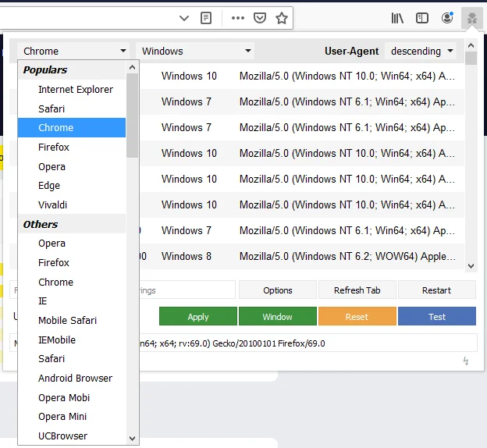Viewport: 487px width, 448px height.
Task: Click the orange Reset button
Action: (x=357, y=317)
